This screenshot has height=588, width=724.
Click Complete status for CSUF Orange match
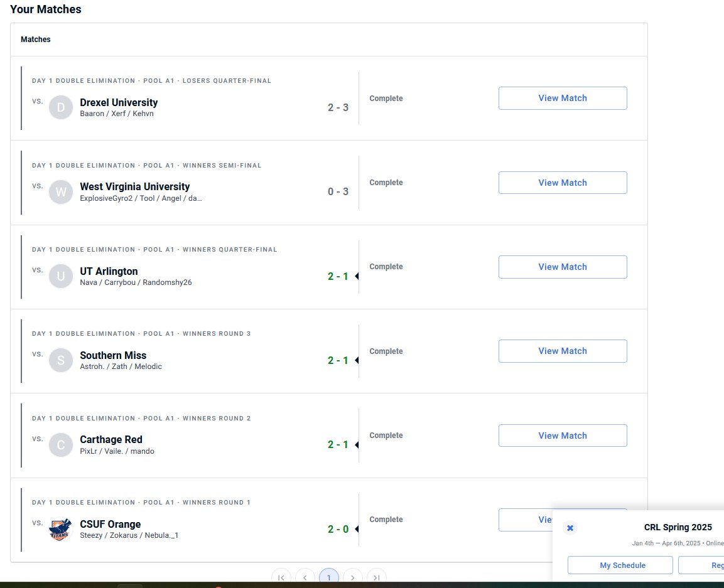click(386, 520)
